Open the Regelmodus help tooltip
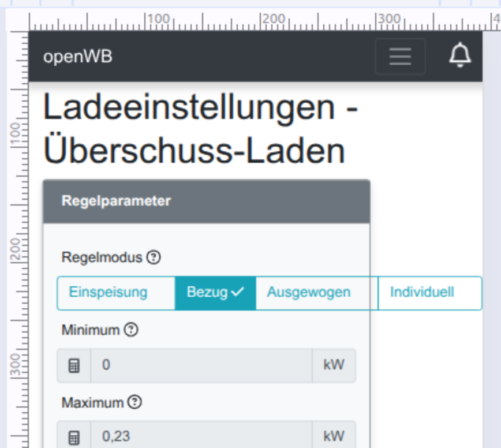This screenshot has width=501, height=448. click(152, 257)
